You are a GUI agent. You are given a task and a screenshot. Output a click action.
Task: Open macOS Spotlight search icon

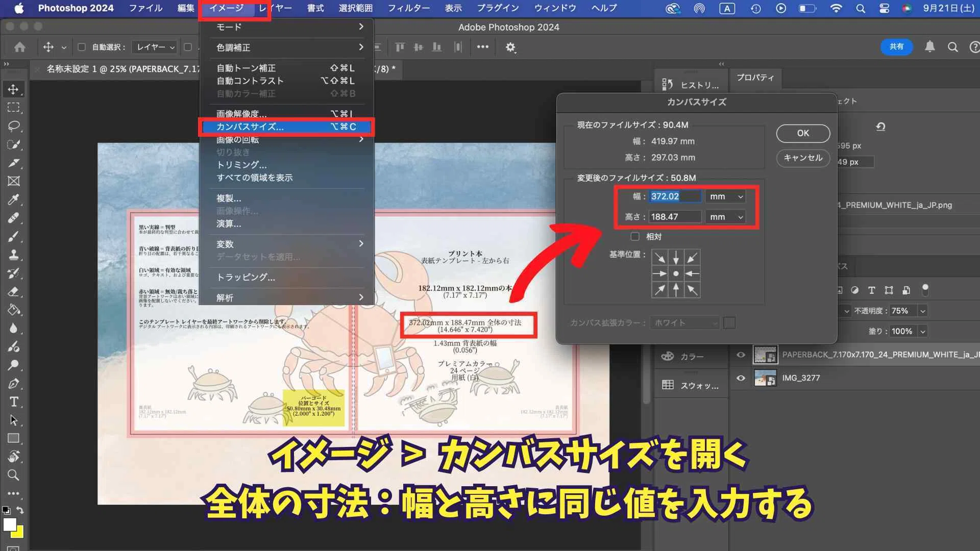861,8
